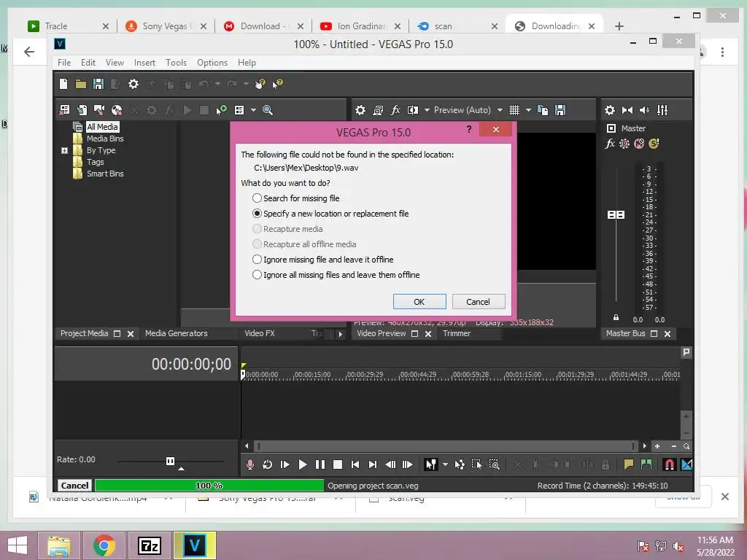This screenshot has height=560, width=747.
Task: Select the Media Bins tree folder
Action: coord(98,139)
